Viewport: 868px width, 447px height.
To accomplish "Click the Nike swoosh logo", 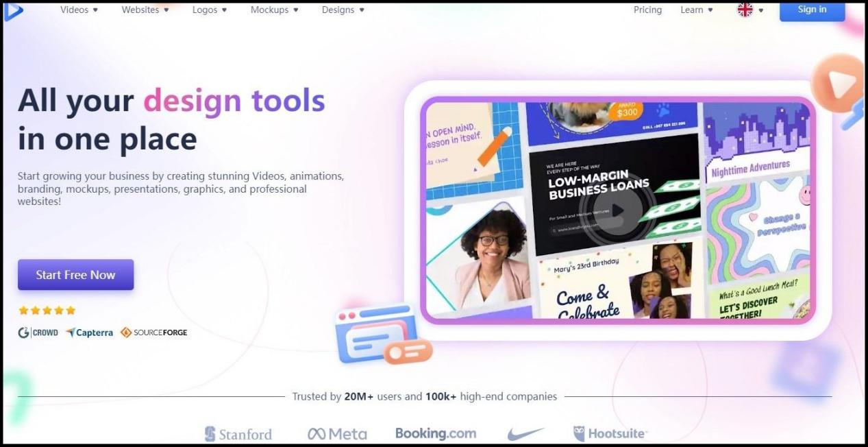I will tap(525, 434).
